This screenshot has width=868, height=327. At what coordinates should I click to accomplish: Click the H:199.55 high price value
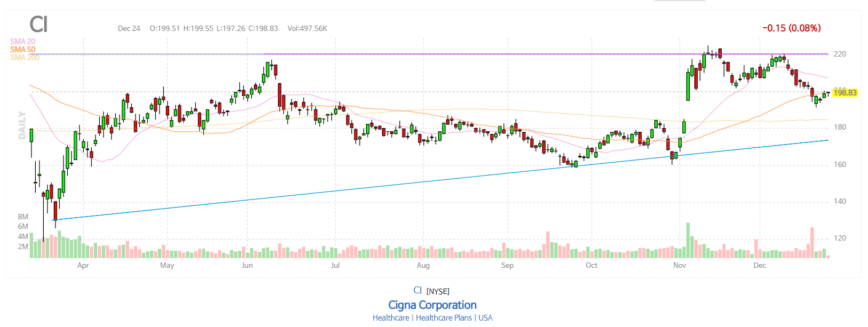click(x=198, y=28)
